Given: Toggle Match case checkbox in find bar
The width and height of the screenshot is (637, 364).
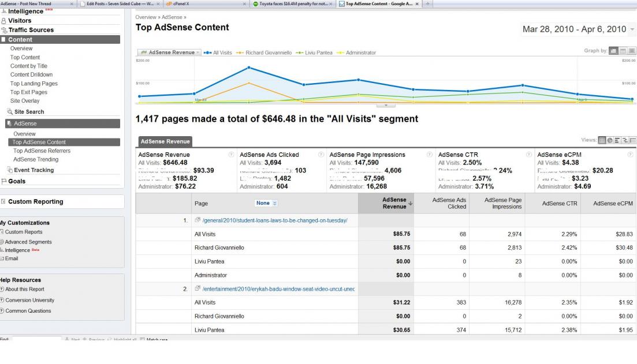Looking at the screenshot, I should tap(142, 339).
